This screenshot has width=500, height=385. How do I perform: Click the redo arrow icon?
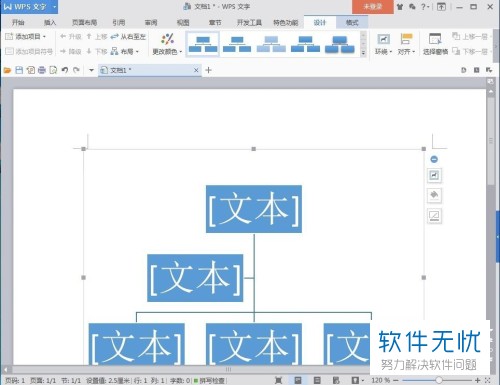click(76, 70)
